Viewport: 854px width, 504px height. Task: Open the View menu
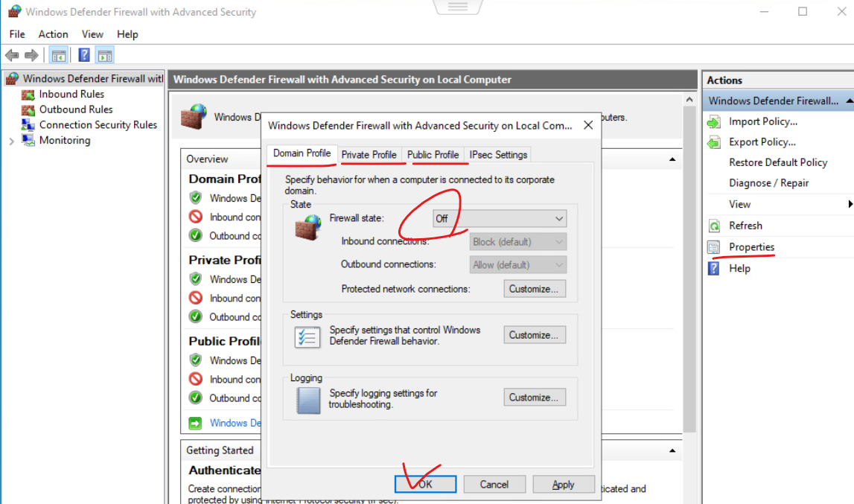92,34
